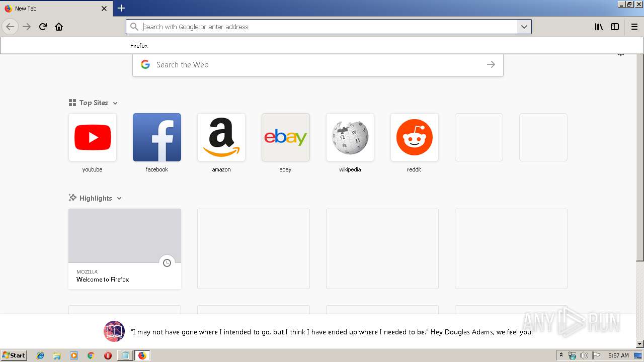Open Windows Explorer folder in taskbar
Screen dimensions: 644x362
pos(57,355)
